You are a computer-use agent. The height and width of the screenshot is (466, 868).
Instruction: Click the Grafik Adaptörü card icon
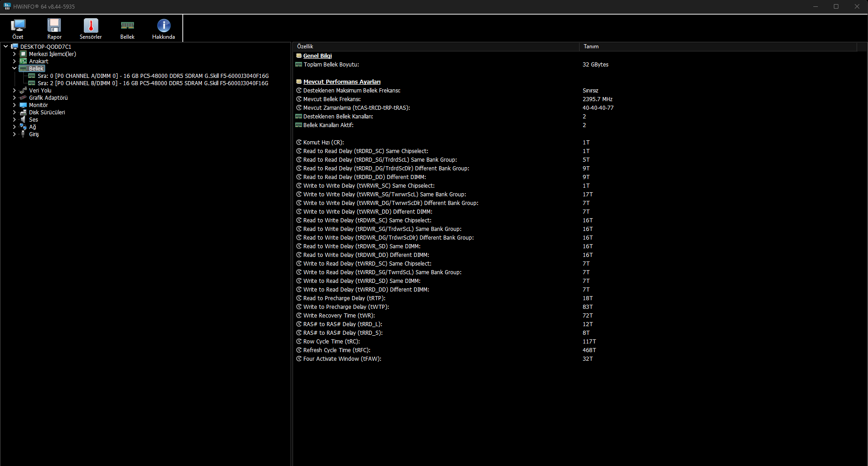point(23,97)
